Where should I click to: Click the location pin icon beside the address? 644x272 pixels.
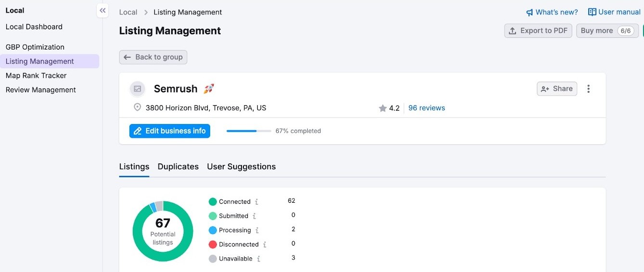[138, 108]
